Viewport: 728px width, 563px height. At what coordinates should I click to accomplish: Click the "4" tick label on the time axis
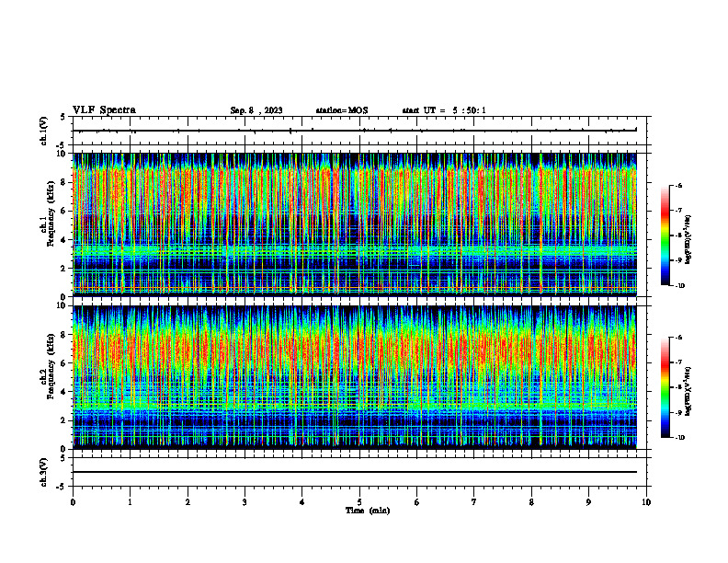point(302,502)
